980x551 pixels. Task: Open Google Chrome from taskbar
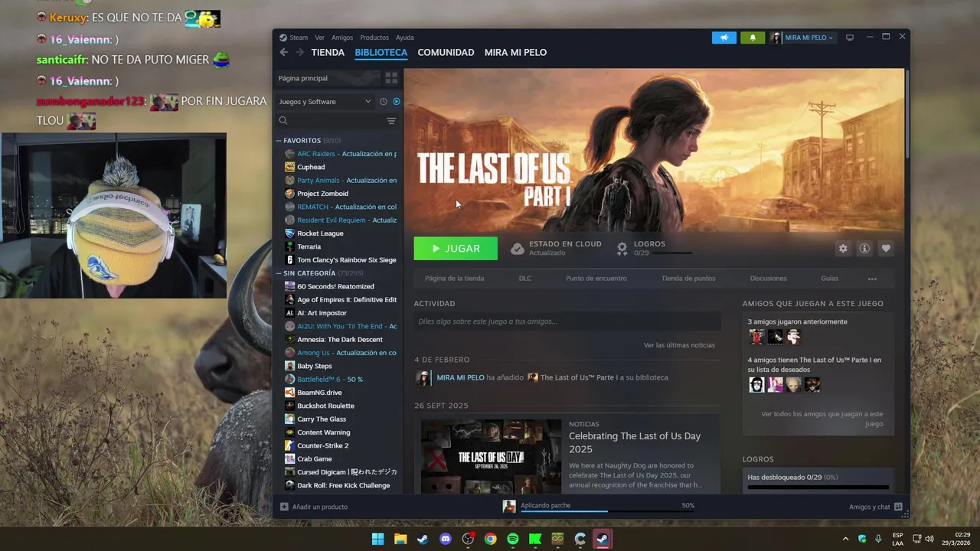(x=491, y=539)
